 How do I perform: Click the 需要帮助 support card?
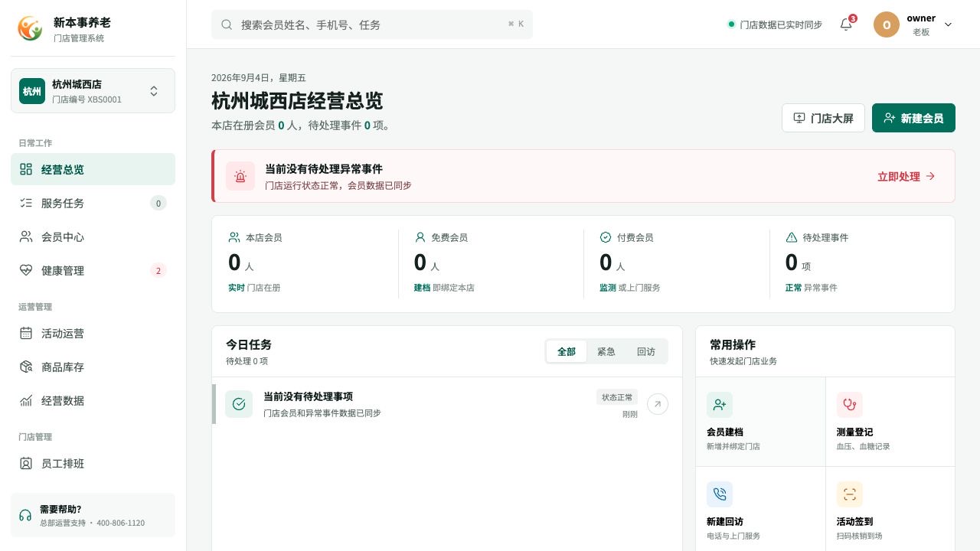coord(93,515)
